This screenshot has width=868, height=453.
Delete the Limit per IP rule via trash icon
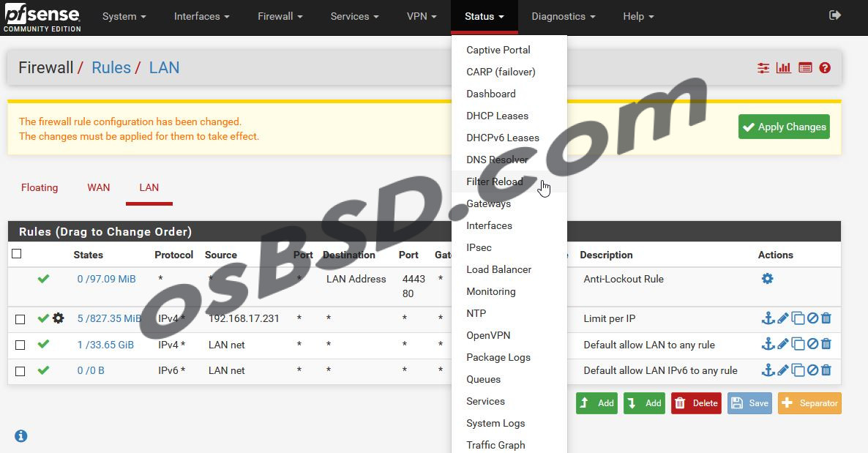[x=826, y=318]
